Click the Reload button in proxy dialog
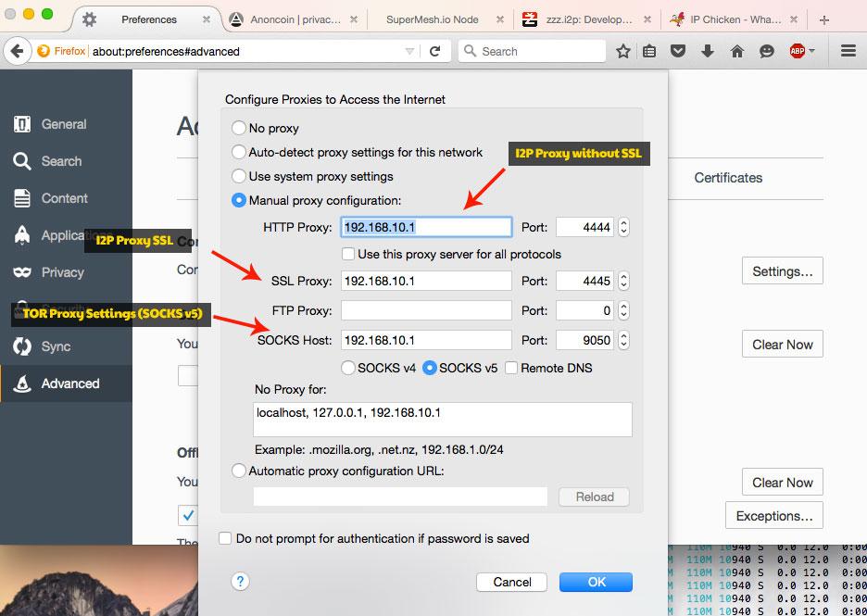The height and width of the screenshot is (616, 867). point(595,497)
